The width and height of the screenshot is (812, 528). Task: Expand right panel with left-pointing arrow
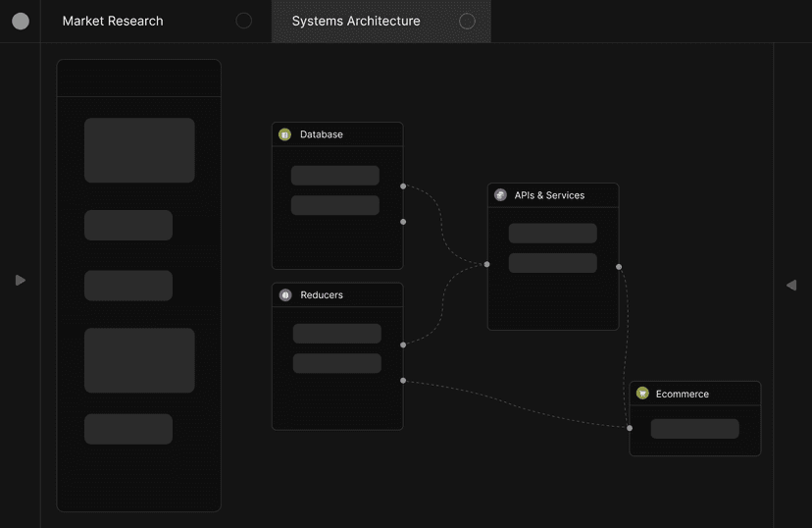(791, 285)
